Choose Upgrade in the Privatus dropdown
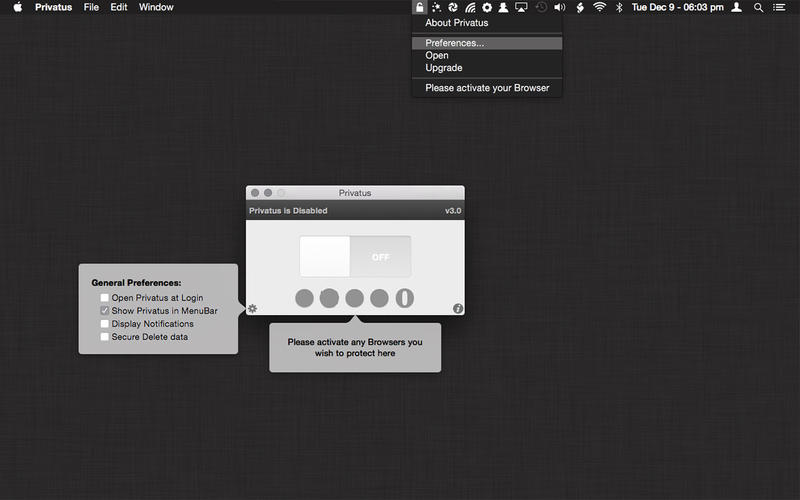 coord(487,68)
